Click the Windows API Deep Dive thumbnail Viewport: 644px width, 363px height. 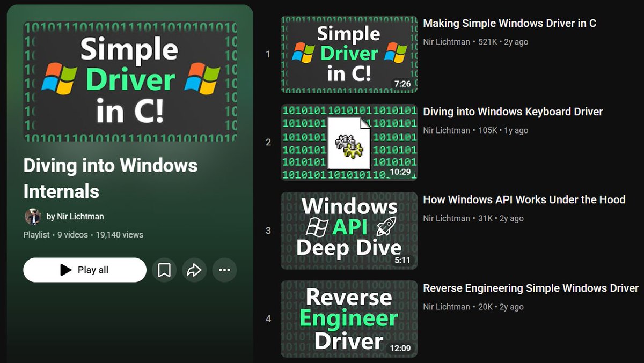(x=349, y=231)
